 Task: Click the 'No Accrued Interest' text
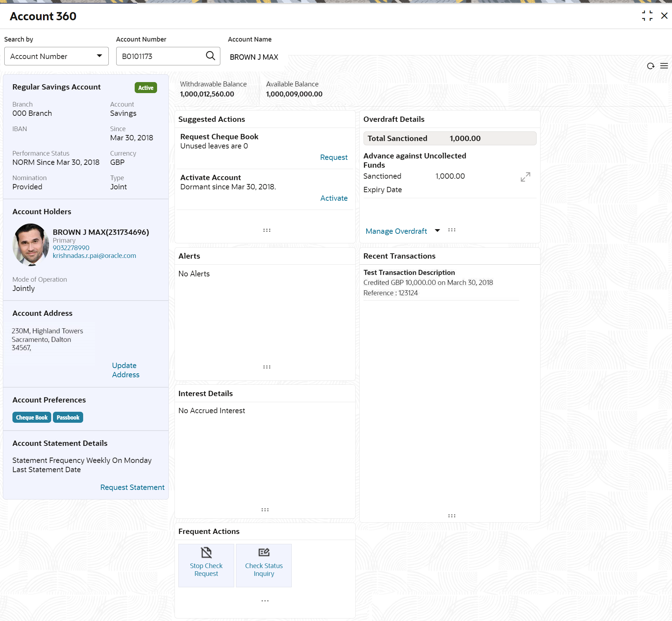pyautogui.click(x=211, y=410)
